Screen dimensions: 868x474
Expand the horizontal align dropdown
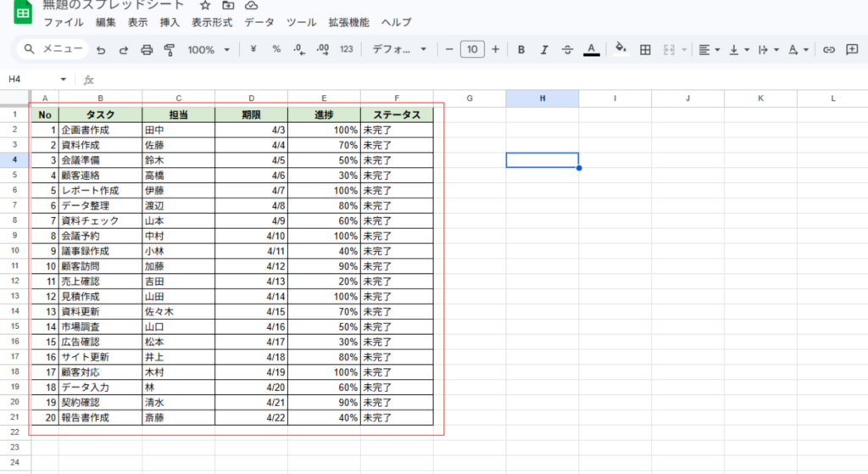coord(709,50)
